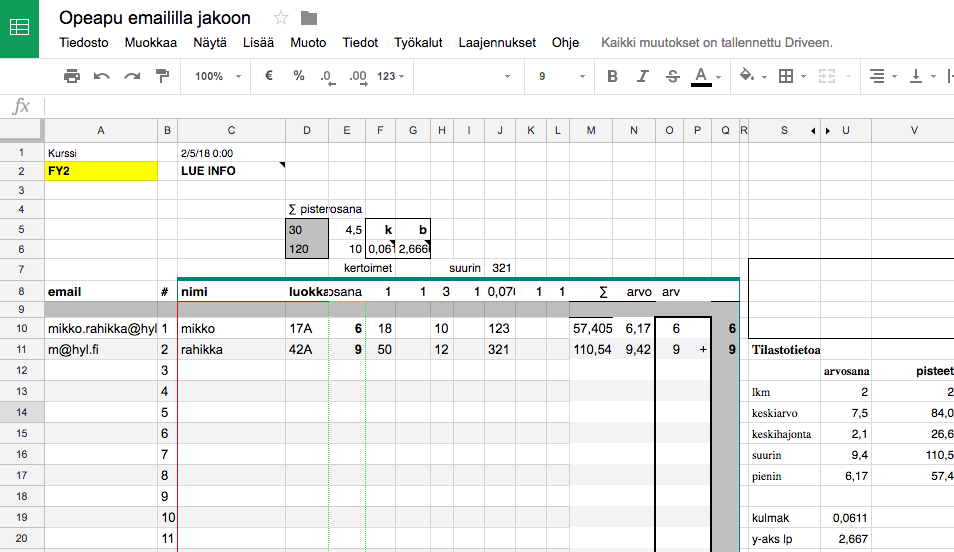Select the cell containing rahikka
954x552 pixels.
[x=231, y=349]
